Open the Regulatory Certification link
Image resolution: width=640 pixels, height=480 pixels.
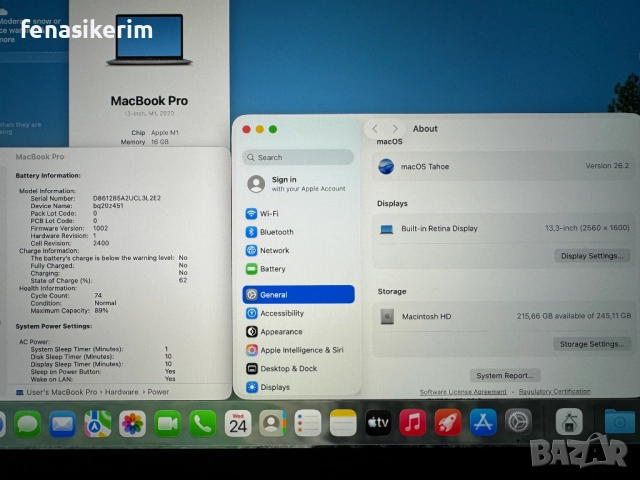pyautogui.click(x=554, y=391)
